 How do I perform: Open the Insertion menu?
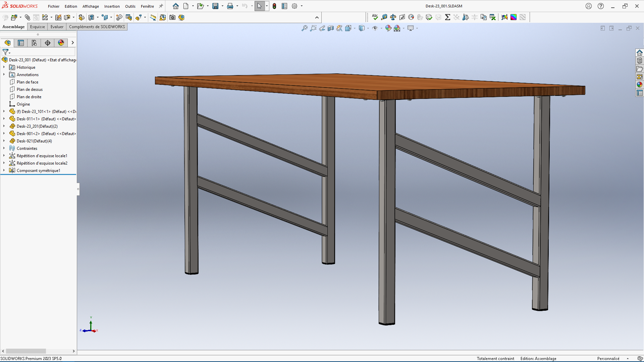(112, 6)
